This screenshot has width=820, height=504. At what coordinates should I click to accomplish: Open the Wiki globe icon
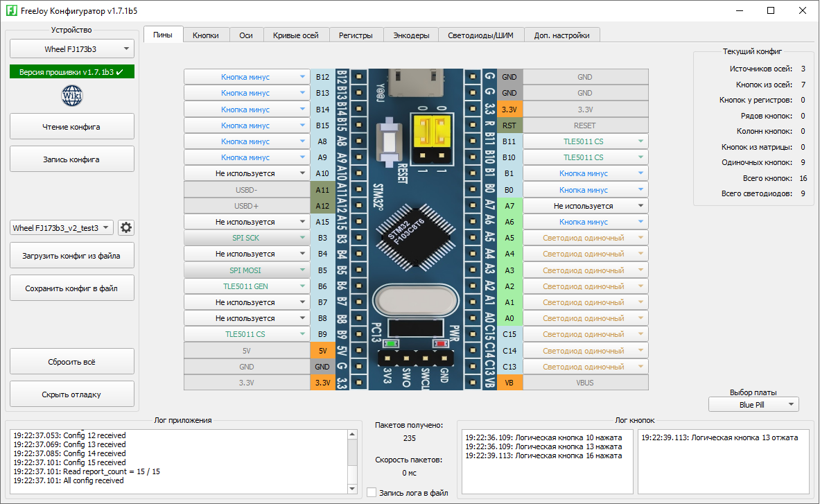pos(72,95)
